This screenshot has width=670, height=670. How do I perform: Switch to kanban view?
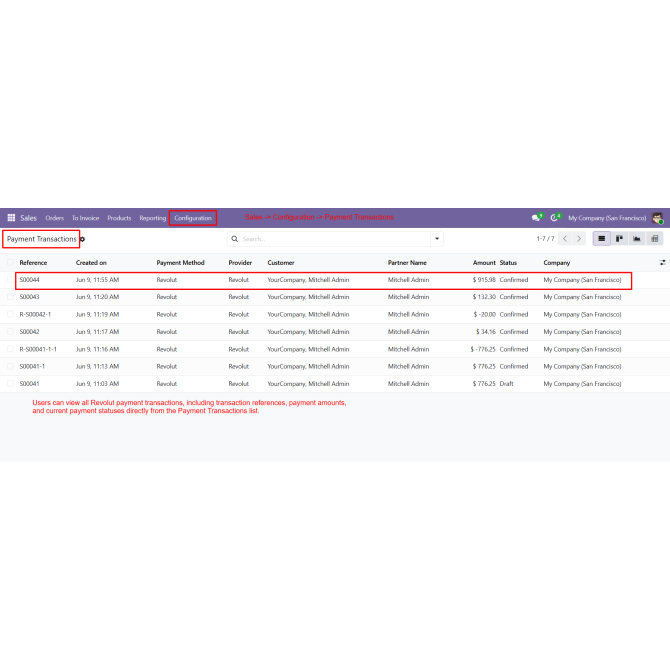tap(619, 239)
